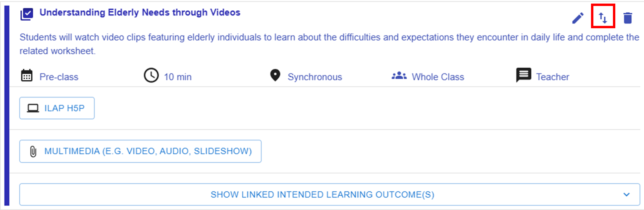This screenshot has width=644, height=210.
Task: Click the Pre-class label
Action: pos(59,77)
